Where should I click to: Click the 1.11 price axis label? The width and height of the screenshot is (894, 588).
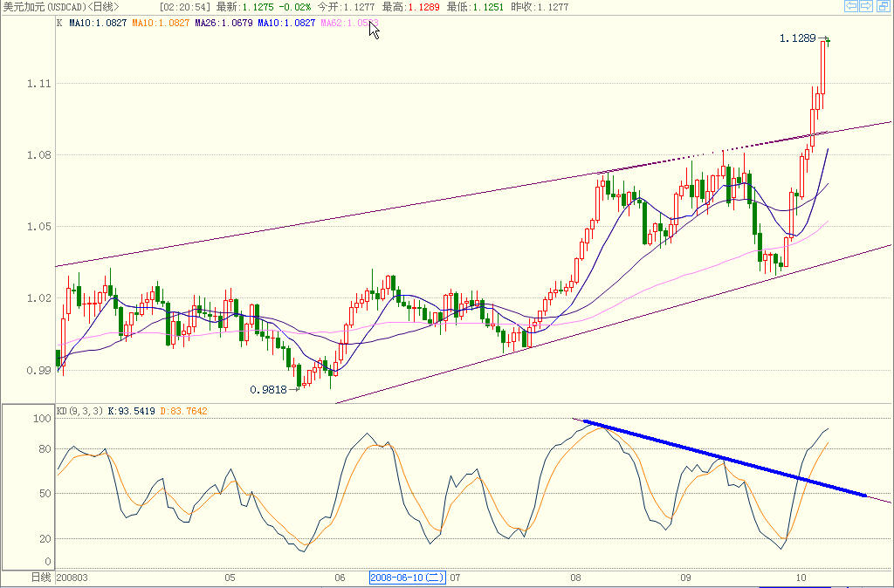click(x=38, y=84)
